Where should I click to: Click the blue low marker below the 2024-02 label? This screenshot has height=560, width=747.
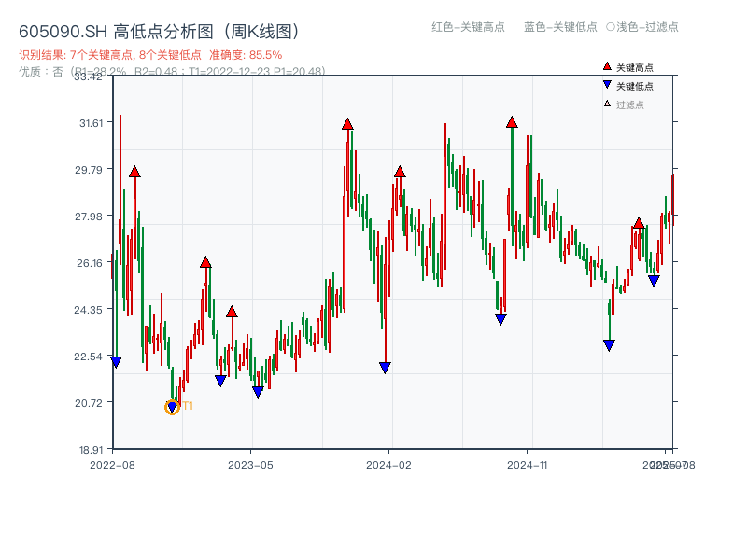pos(386,367)
